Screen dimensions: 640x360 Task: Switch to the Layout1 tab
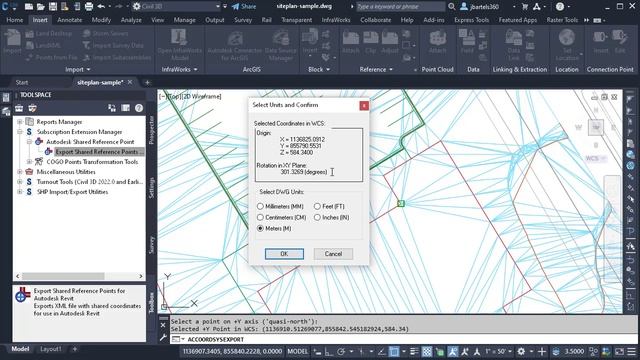coord(51,349)
